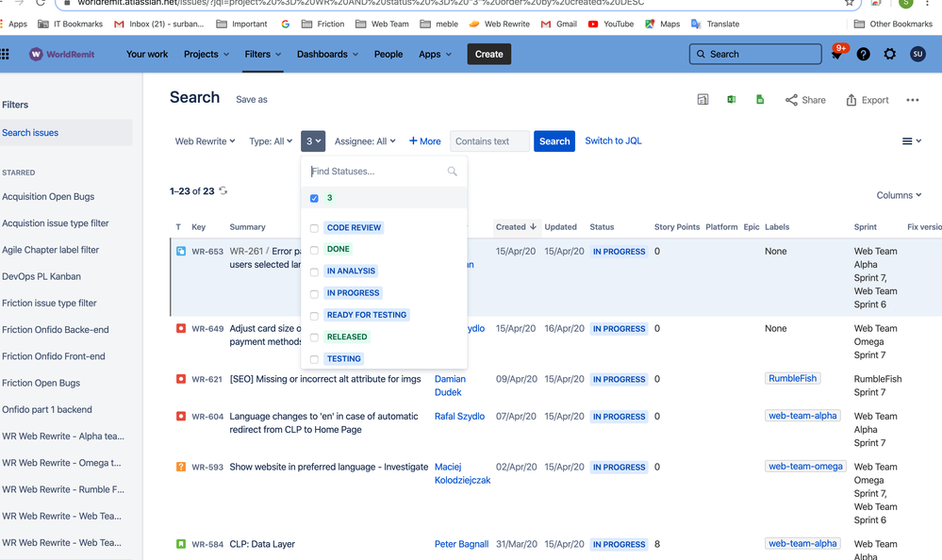Open the Columns dropdown
This screenshot has height=560, width=942.
pos(897,195)
